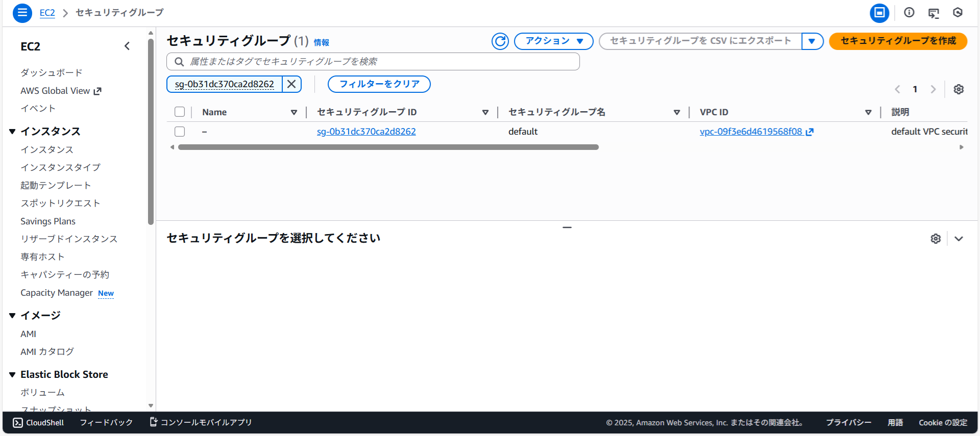Toggle the select-all checkbox in table header
The image size is (980, 436).
(x=180, y=112)
